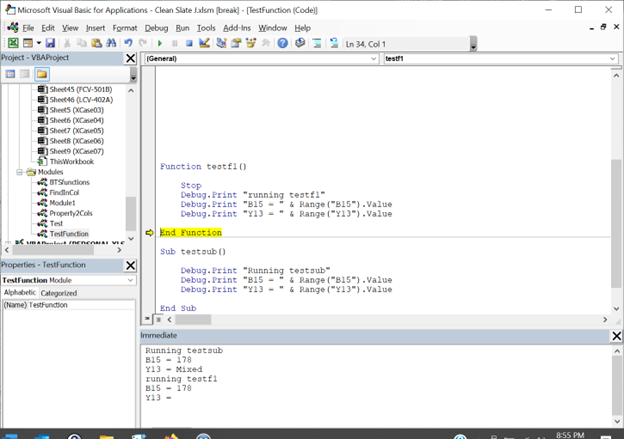Open the Debug menu
624x439 pixels.
[x=156, y=28]
